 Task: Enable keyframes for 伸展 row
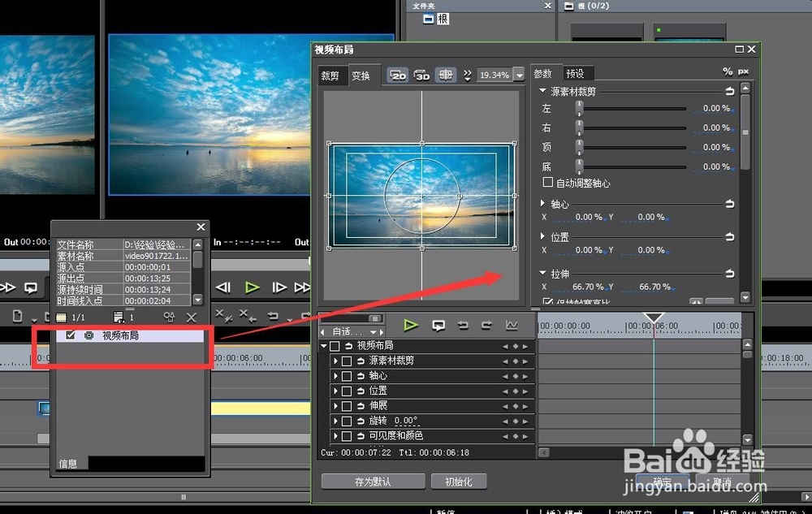[347, 406]
